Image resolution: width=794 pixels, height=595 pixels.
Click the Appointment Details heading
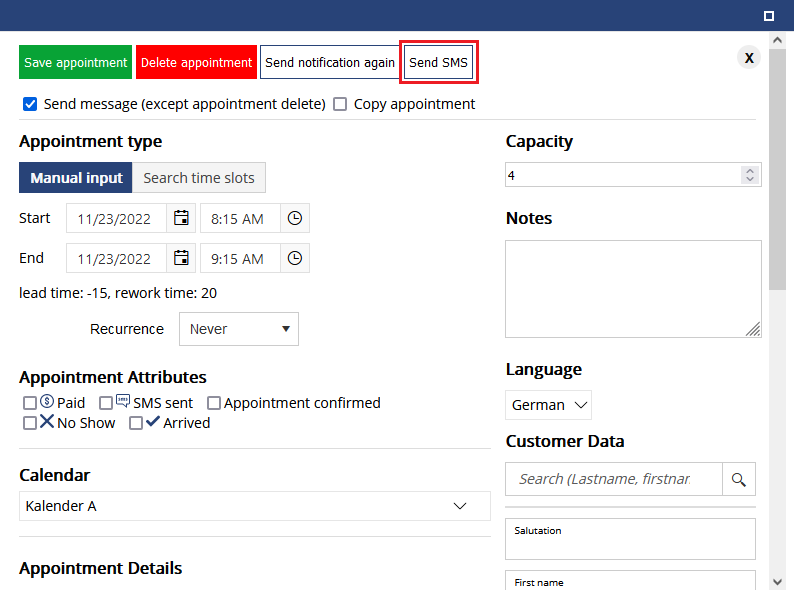point(100,568)
